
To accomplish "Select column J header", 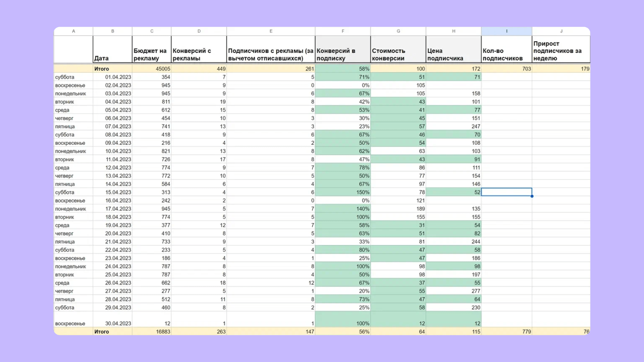I will pyautogui.click(x=561, y=31).
